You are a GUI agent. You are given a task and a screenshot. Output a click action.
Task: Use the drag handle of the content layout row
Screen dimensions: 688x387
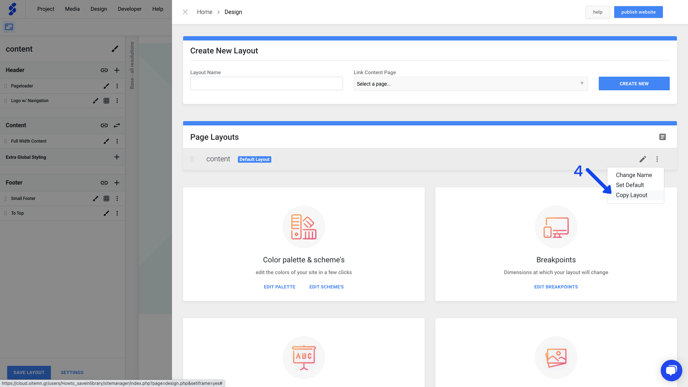(192, 159)
